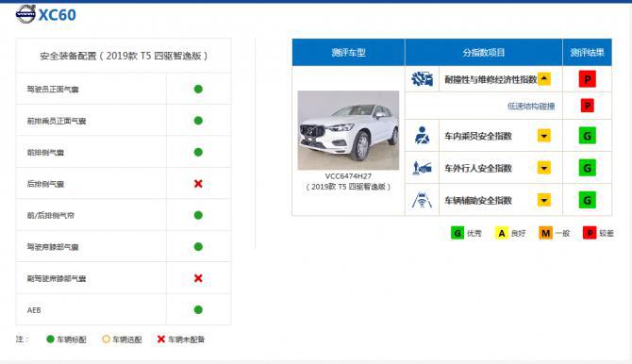Click the red P rating for 耐撞性与维修经济性指数
This screenshot has width=632, height=364.
(x=588, y=79)
